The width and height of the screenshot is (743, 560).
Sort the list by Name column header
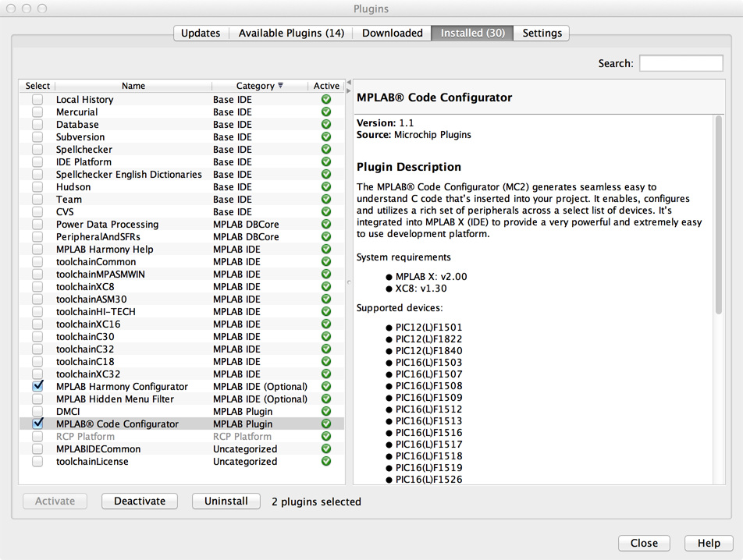(x=133, y=86)
